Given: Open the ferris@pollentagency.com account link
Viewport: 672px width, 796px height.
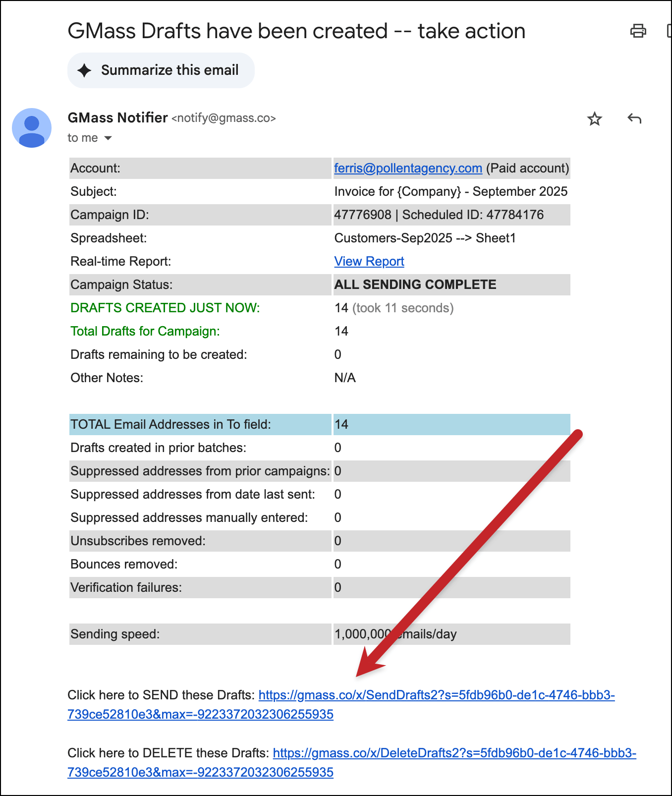Looking at the screenshot, I should click(408, 169).
